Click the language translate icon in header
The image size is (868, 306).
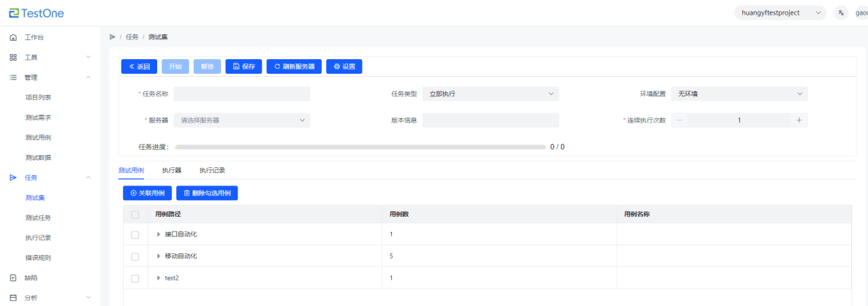tap(841, 12)
